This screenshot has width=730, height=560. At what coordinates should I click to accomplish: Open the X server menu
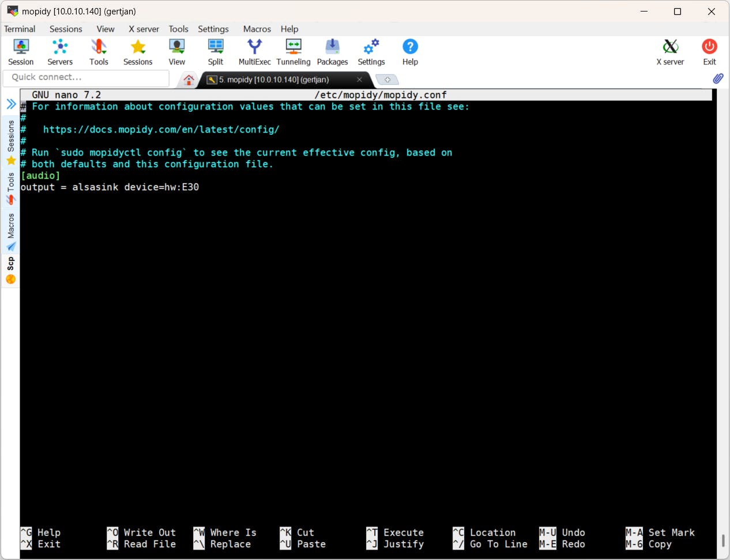[x=144, y=29]
